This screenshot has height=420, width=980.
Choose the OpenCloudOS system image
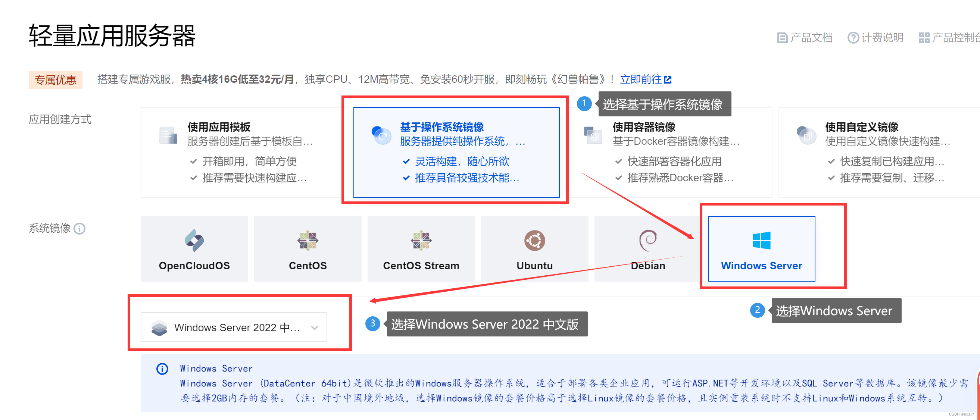coord(194,248)
